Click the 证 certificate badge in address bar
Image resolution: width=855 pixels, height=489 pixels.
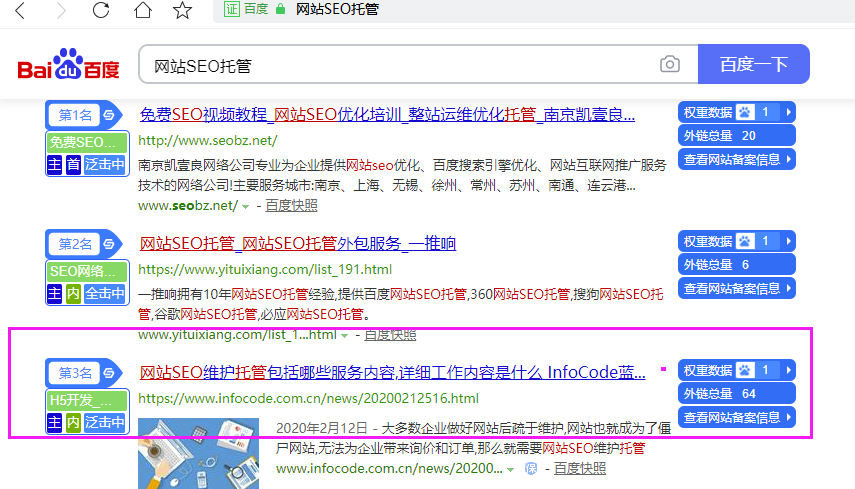point(232,9)
